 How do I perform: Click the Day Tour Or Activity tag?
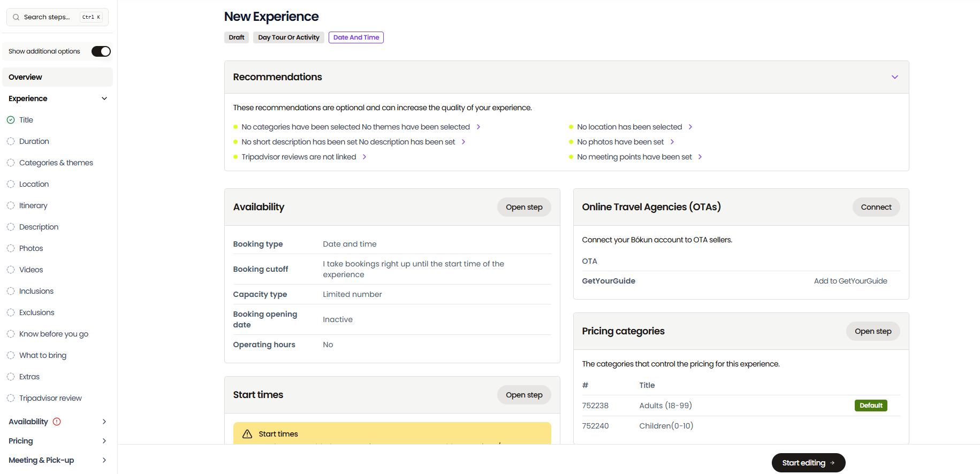(288, 37)
